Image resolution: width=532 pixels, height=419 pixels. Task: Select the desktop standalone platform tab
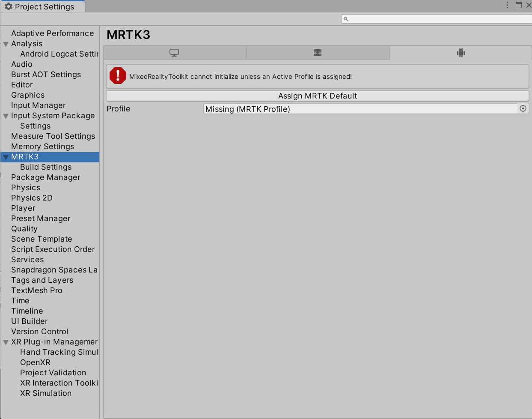click(x=174, y=53)
